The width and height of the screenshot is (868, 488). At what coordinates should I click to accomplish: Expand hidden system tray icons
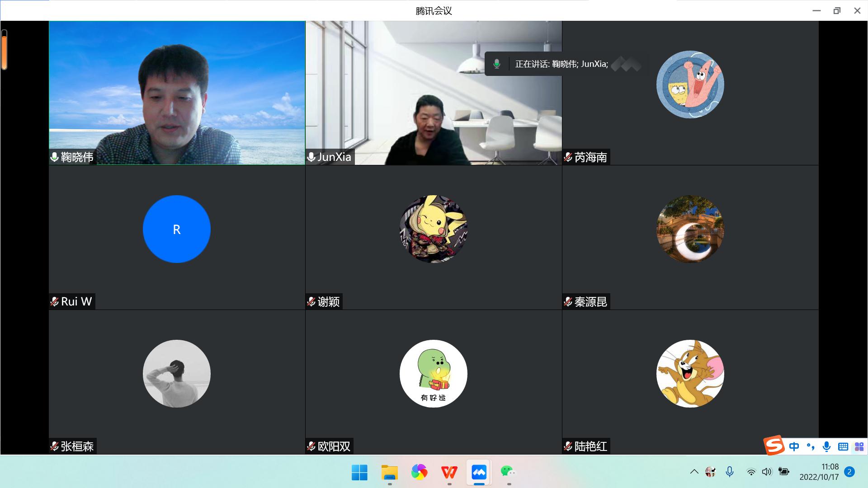point(694,472)
